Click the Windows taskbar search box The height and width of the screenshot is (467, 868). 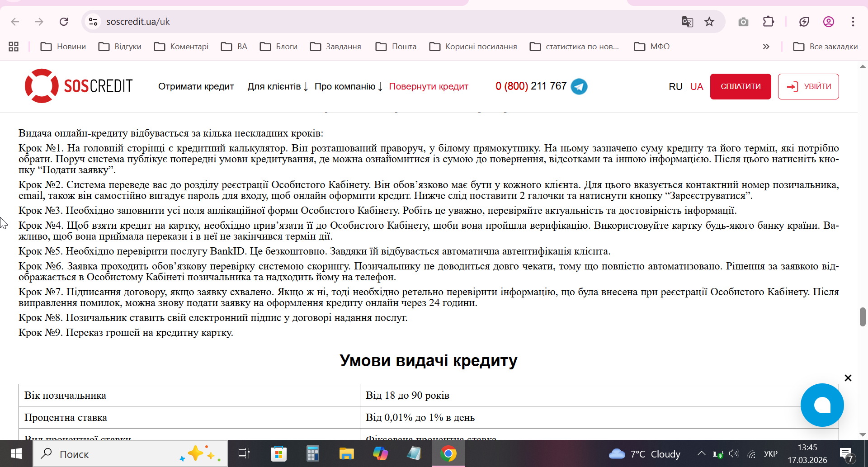click(130, 453)
